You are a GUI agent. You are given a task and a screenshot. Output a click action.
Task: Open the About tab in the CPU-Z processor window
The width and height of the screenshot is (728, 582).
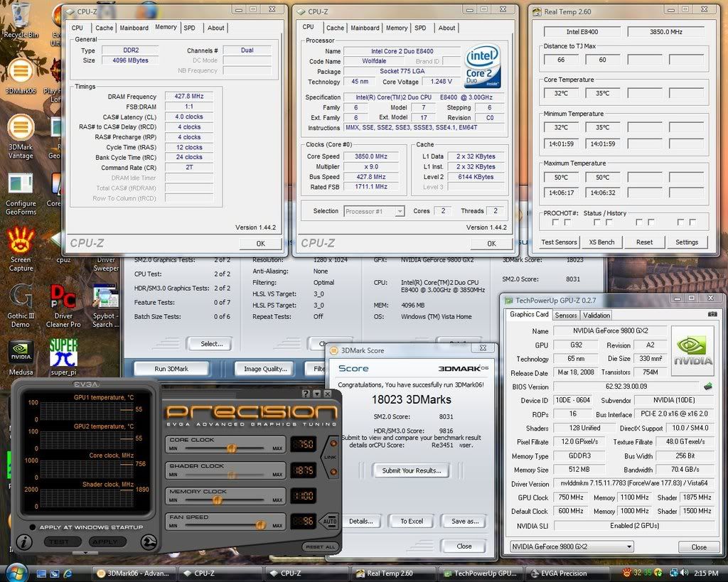[446, 28]
